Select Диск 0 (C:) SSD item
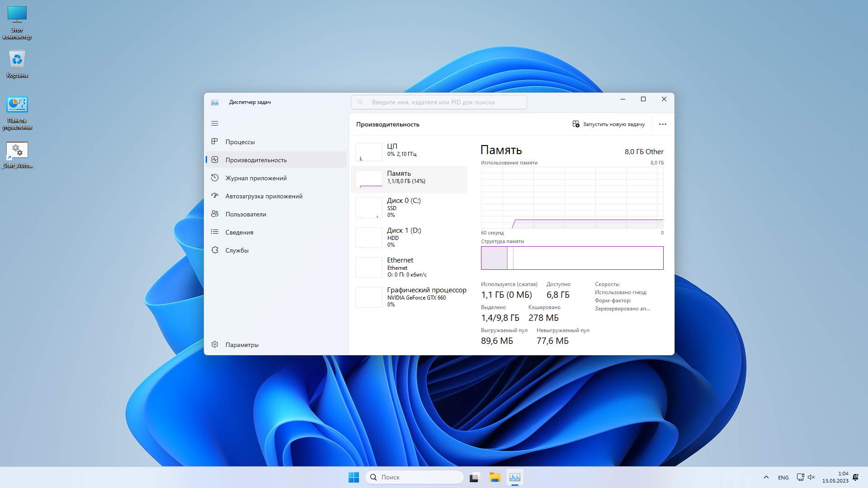This screenshot has height=488, width=868. coord(409,207)
